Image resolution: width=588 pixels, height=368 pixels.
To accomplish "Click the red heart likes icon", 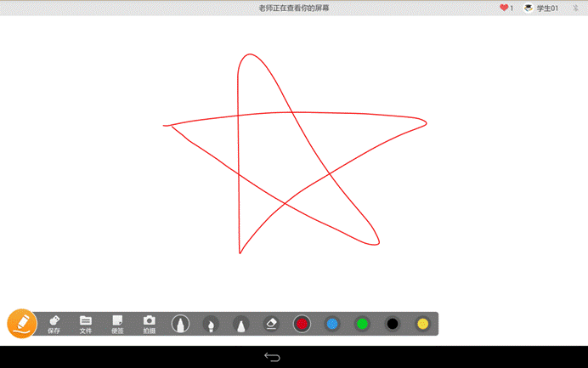I will [504, 8].
